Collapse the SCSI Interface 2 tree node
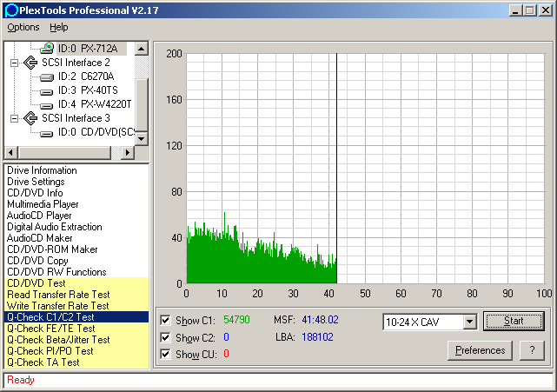 (x=14, y=63)
